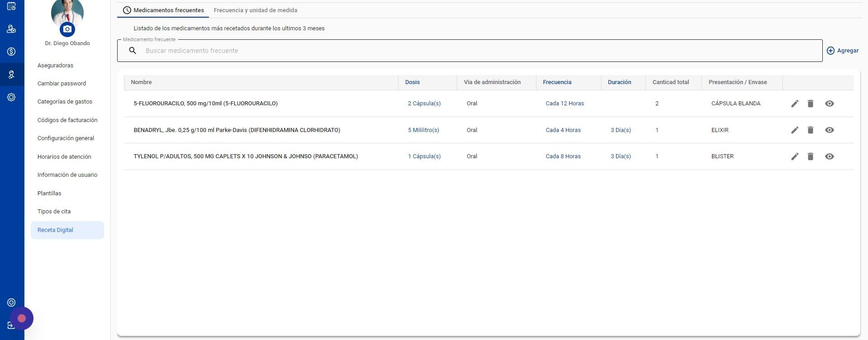Open Cambiar password in the settings menu

[62, 84]
